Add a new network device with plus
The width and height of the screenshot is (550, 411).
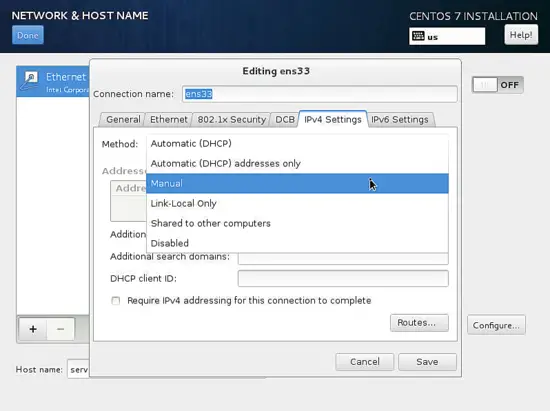tap(33, 329)
